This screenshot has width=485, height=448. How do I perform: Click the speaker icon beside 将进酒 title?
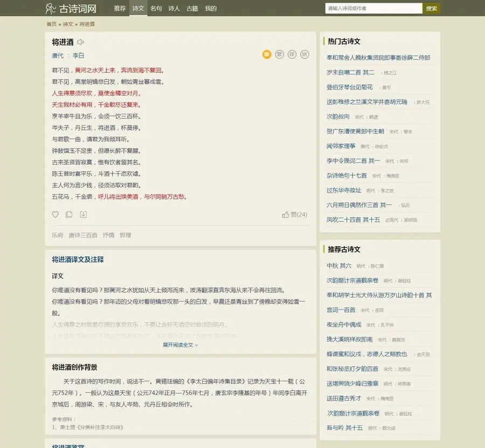pos(81,41)
